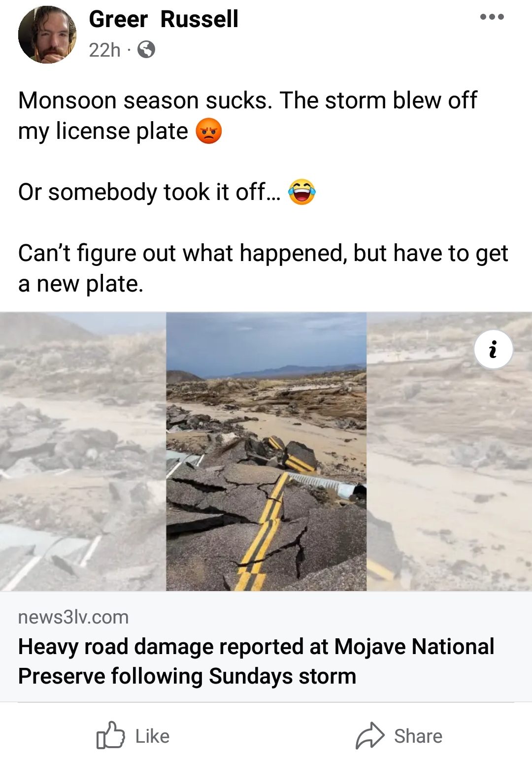Click the post text about monsoon season
This screenshot has height=757, width=532.
[248, 116]
